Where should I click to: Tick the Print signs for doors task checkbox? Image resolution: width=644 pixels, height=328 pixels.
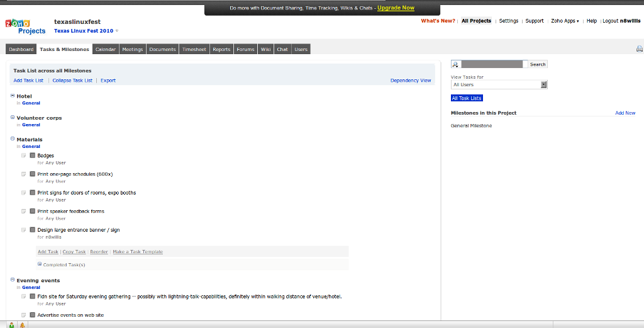pyautogui.click(x=33, y=193)
